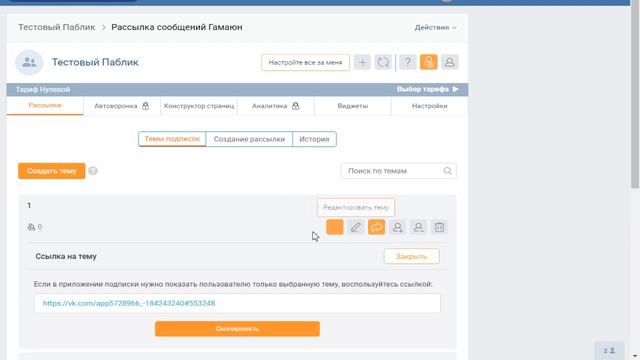Click the subscribers count icon under theme 1
640x360 pixels.
[31, 227]
